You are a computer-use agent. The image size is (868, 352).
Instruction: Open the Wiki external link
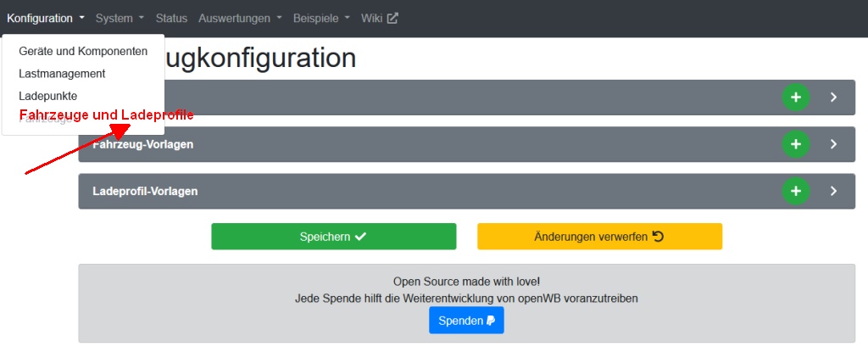point(379,18)
